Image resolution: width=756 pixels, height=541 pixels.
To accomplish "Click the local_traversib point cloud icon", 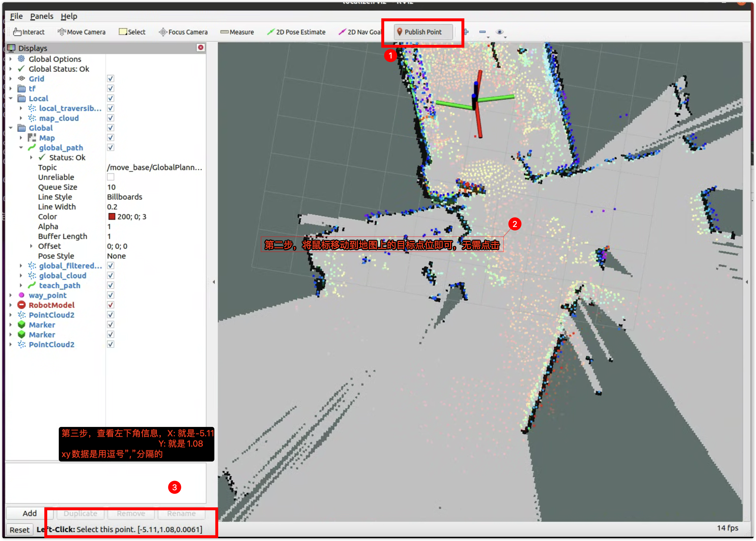I will pyautogui.click(x=32, y=108).
